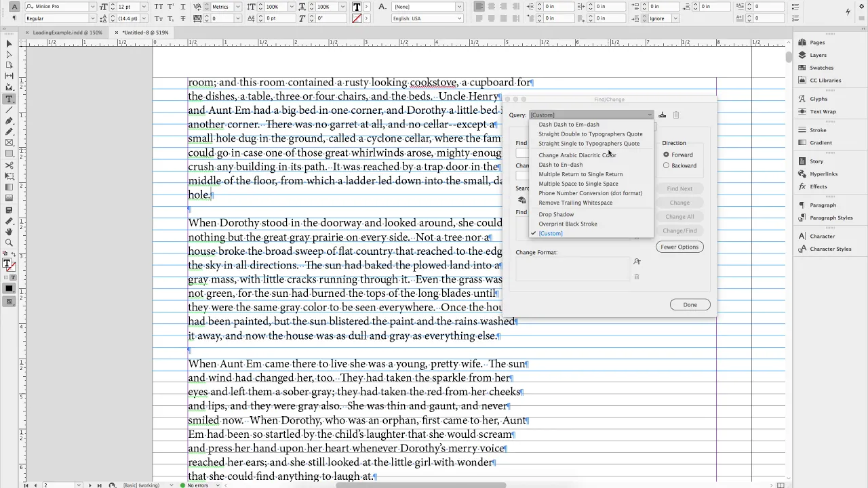Open the Minion Pro font dropdown
Viewport: 868px width, 488px height.
pos(92,7)
